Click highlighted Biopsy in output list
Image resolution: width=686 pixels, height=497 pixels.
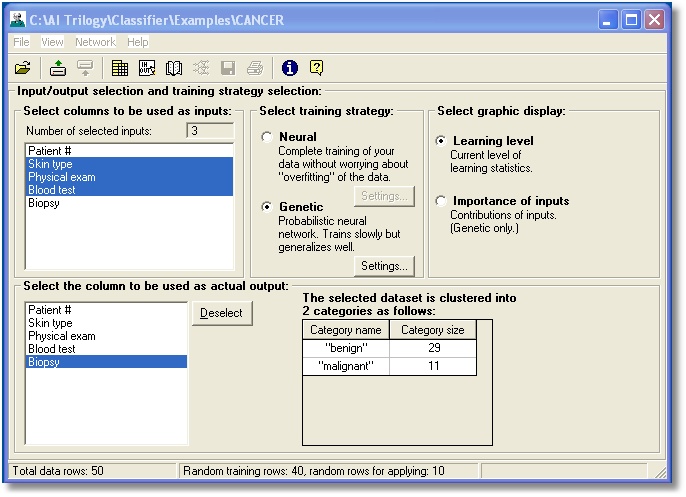(106, 362)
